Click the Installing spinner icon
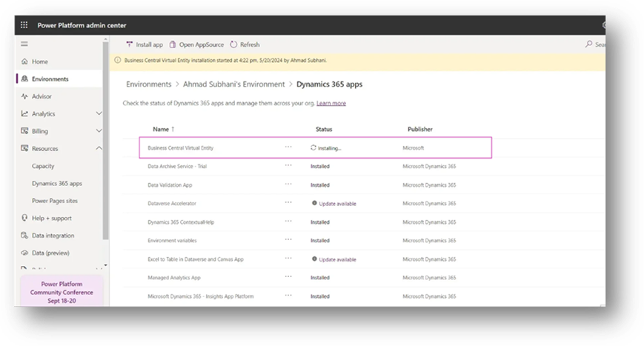 [313, 147]
